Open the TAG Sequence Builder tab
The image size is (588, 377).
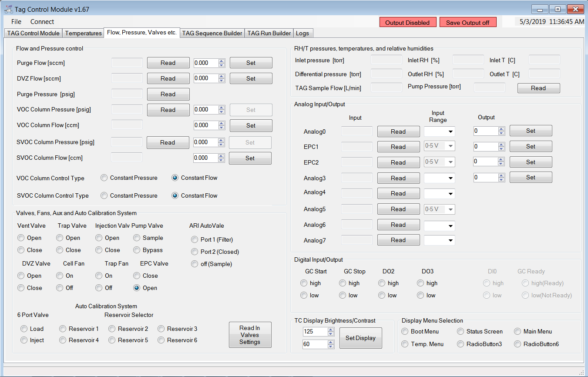tap(212, 33)
